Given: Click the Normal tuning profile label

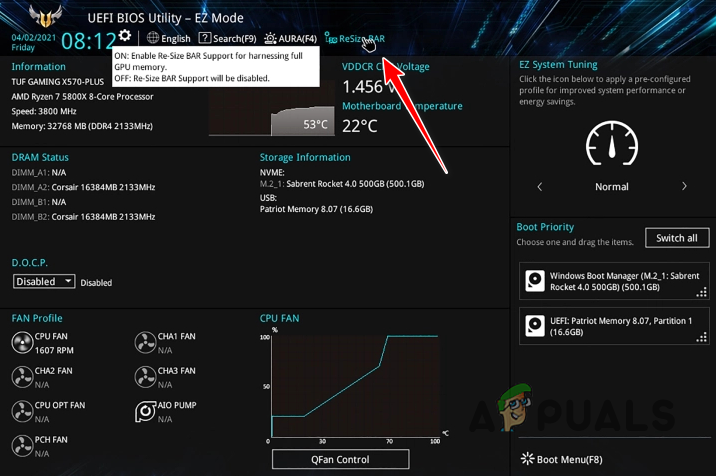Looking at the screenshot, I should [612, 187].
